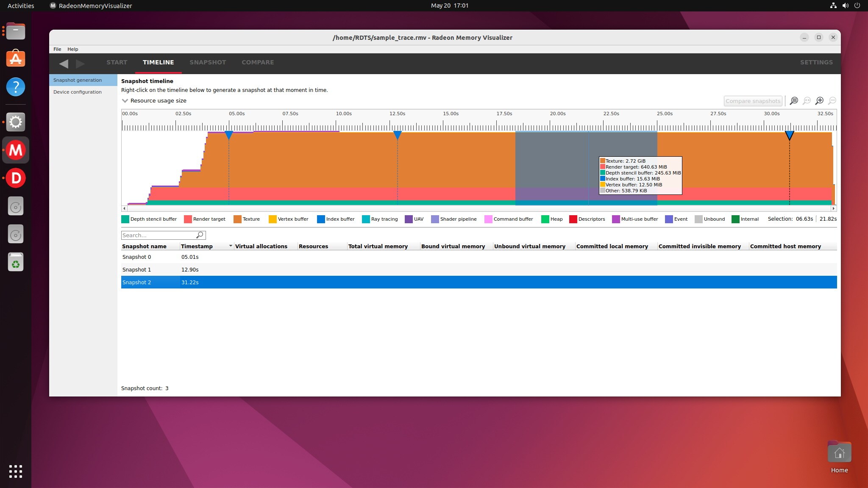
Task: Click the search magnifier in the search field
Action: [x=200, y=235]
